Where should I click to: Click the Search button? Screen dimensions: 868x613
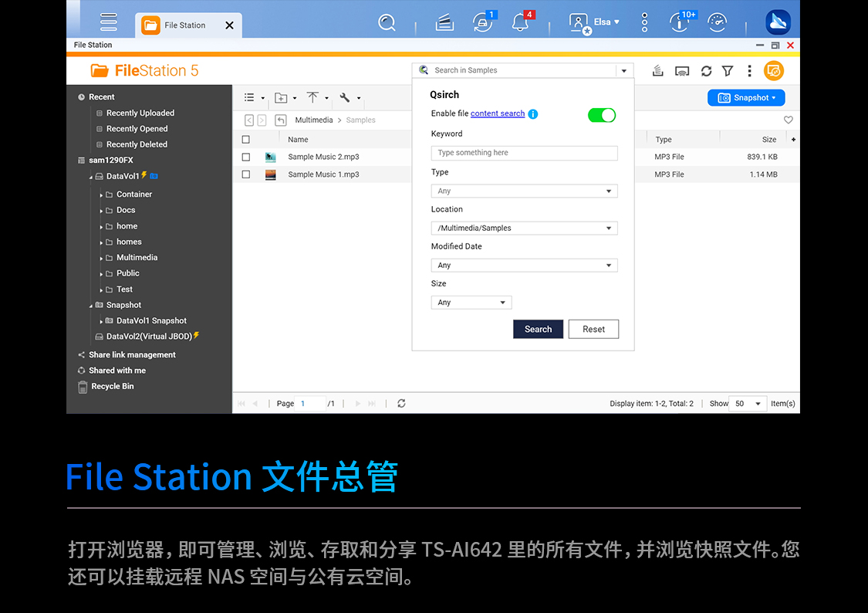[x=538, y=330]
